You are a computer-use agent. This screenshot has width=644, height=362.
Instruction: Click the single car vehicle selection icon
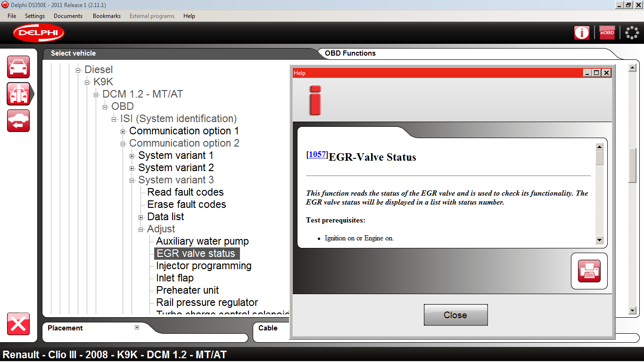tap(18, 67)
